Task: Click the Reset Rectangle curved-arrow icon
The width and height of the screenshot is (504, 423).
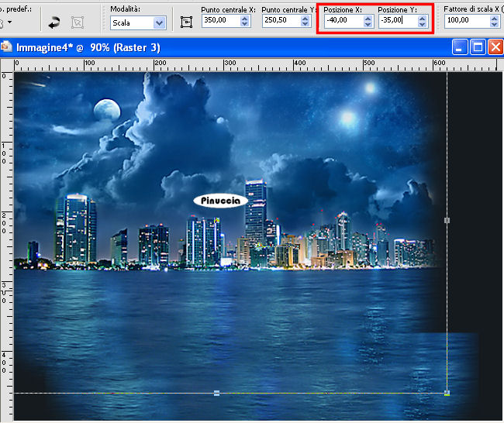Action: 54,22
